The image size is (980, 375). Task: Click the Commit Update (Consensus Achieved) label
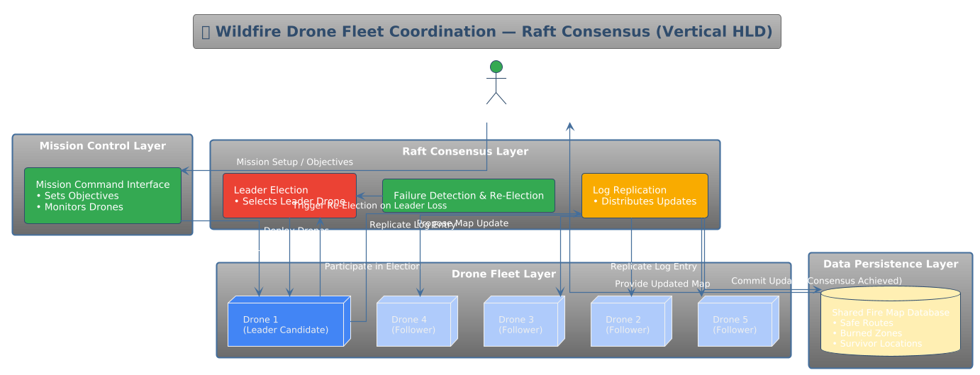816,281
